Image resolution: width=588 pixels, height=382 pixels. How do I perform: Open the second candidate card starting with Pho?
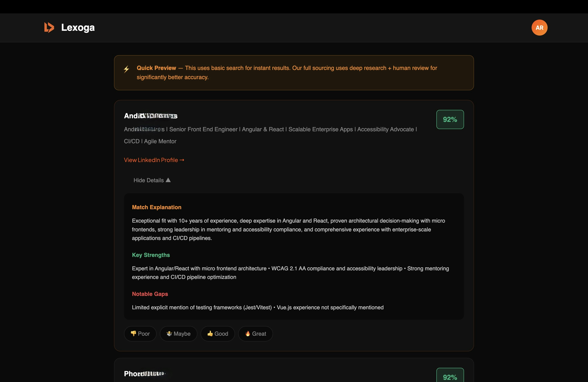(144, 374)
